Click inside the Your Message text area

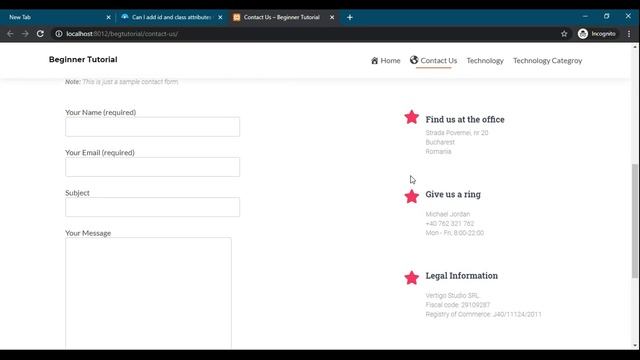tap(148, 293)
